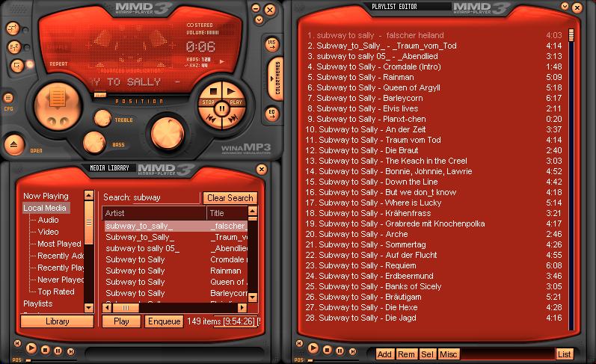
Task: Click the VIS visualization button
Action: point(272,43)
